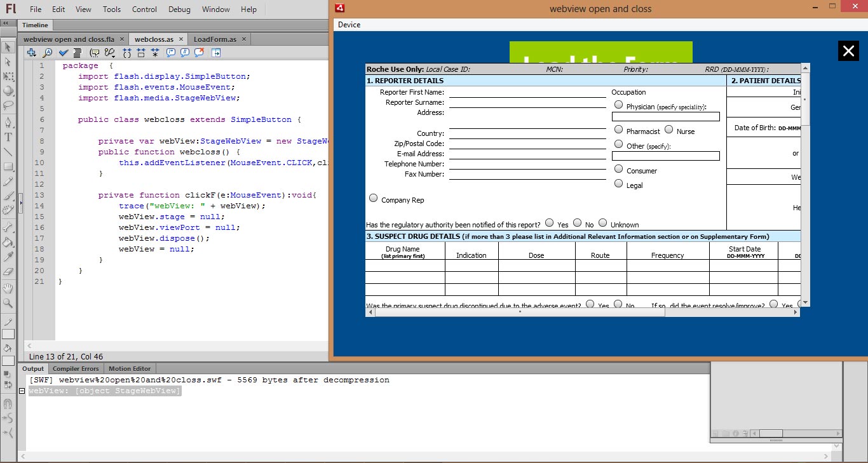Select the Company Rep radio button
The image size is (868, 463).
click(x=373, y=199)
